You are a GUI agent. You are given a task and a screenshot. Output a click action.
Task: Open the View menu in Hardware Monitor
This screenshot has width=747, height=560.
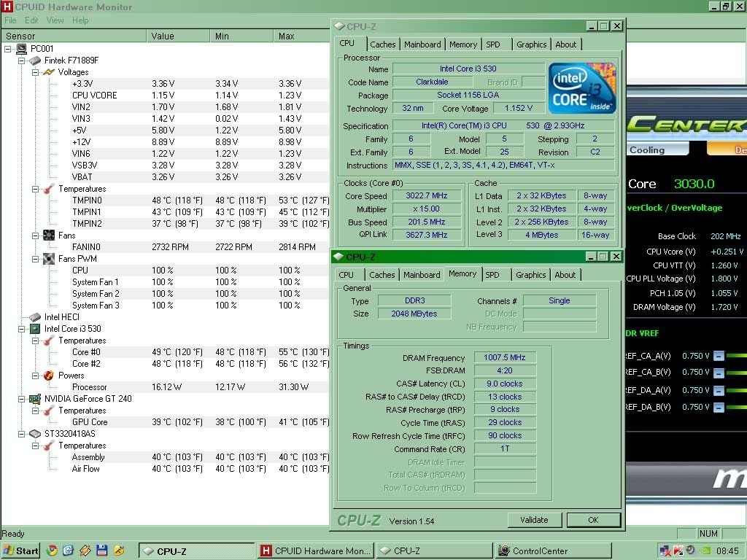click(x=55, y=20)
